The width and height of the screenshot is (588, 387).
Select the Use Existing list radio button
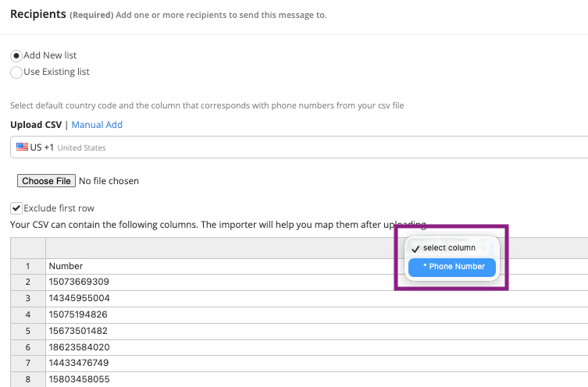(x=16, y=72)
